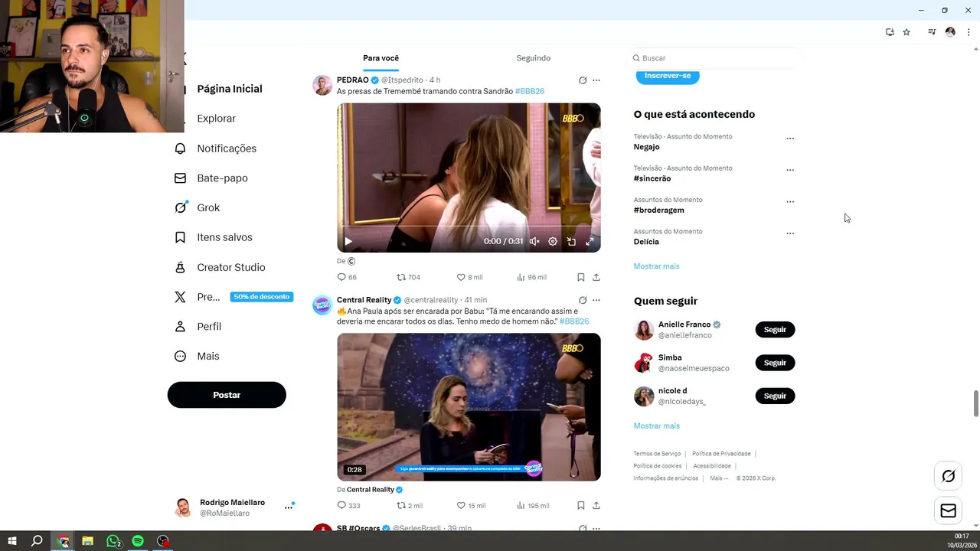980x551 pixels.
Task: Toggle picture-in-picture on PEDRAO's video
Action: point(571,241)
